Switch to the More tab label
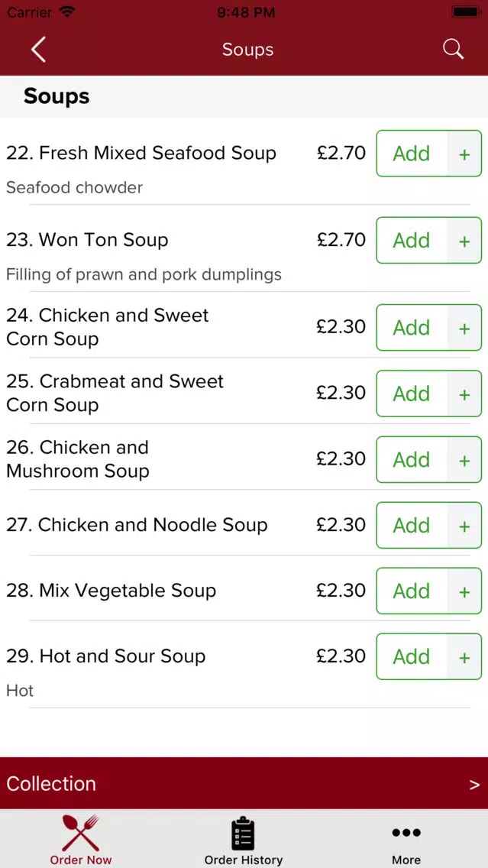Image resolution: width=488 pixels, height=868 pixels. (x=406, y=860)
